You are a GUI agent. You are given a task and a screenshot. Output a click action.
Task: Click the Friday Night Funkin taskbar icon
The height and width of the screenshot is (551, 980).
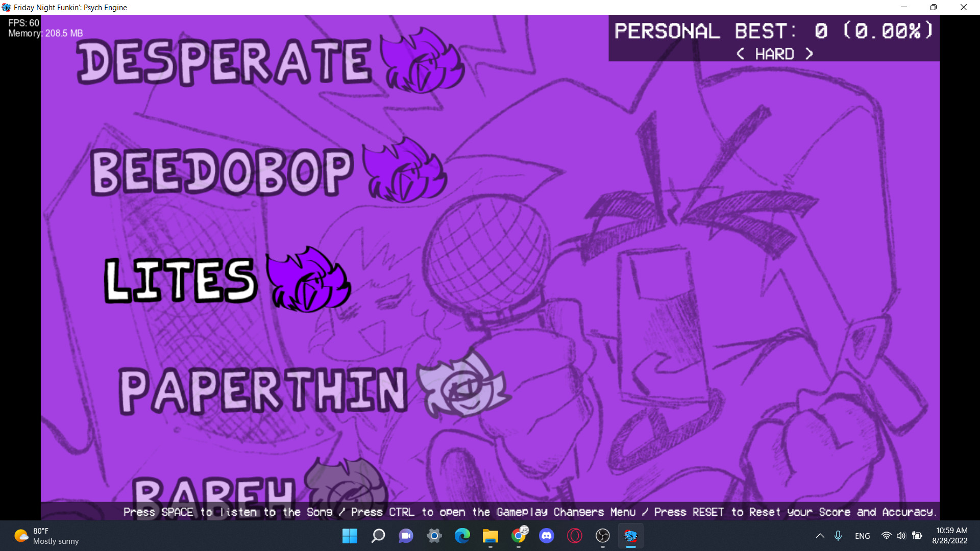click(631, 536)
